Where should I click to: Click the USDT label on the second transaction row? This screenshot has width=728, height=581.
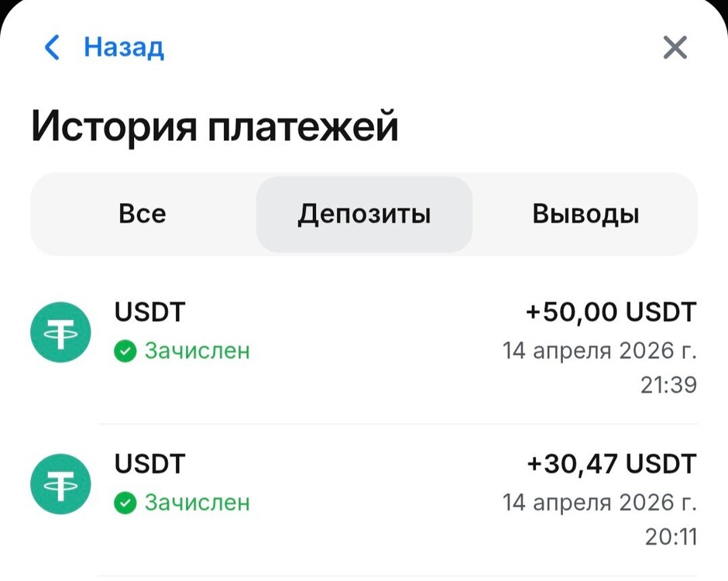pyautogui.click(x=150, y=464)
